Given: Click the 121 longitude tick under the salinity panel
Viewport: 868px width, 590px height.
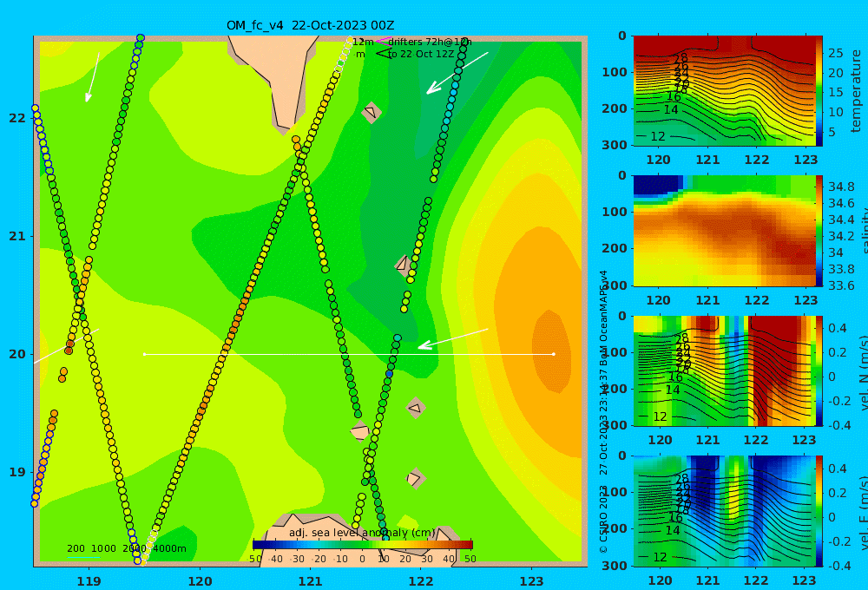Looking at the screenshot, I should coord(707,300).
